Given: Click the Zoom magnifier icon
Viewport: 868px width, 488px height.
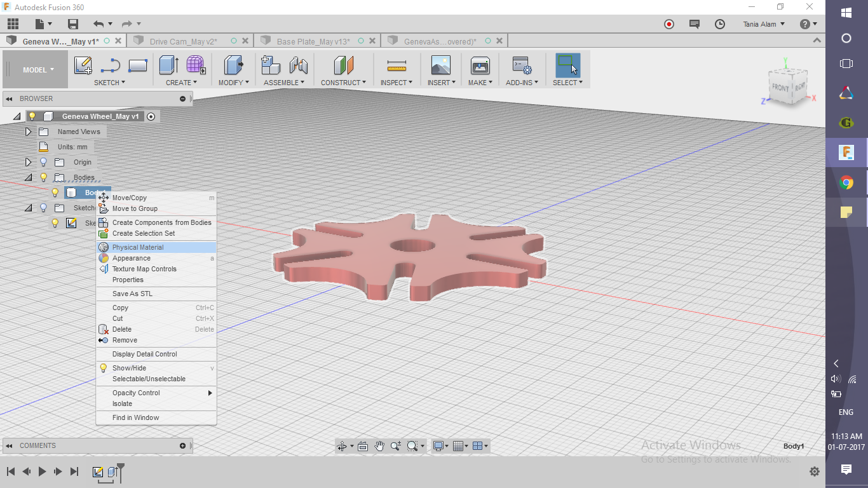Looking at the screenshot, I should coord(396,446).
